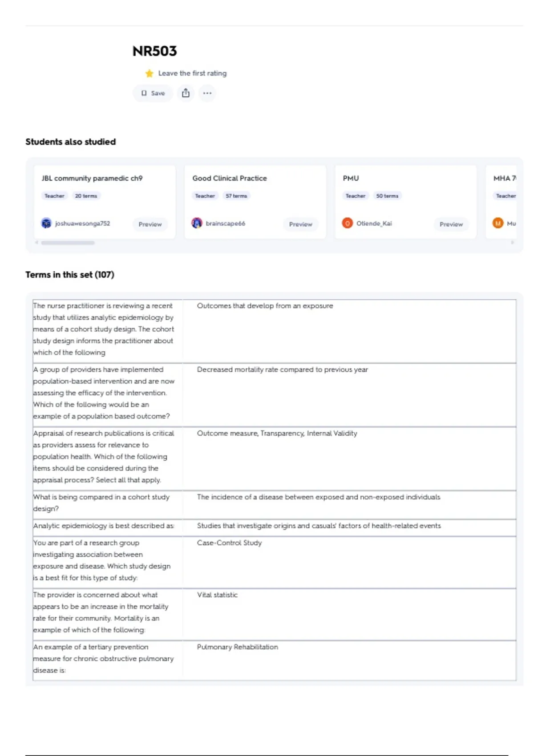Image resolution: width=534 pixels, height=756 pixels.
Task: Preview the PMU study set
Action: click(x=451, y=224)
